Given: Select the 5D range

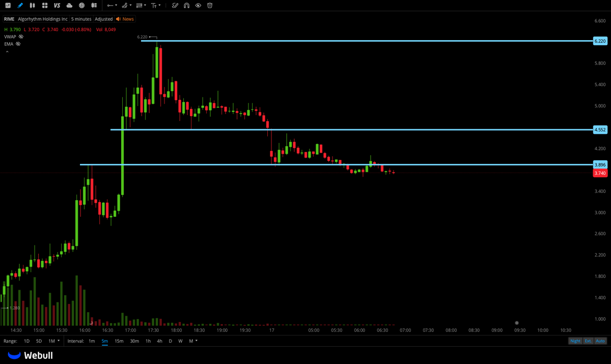Looking at the screenshot, I should click(39, 341).
